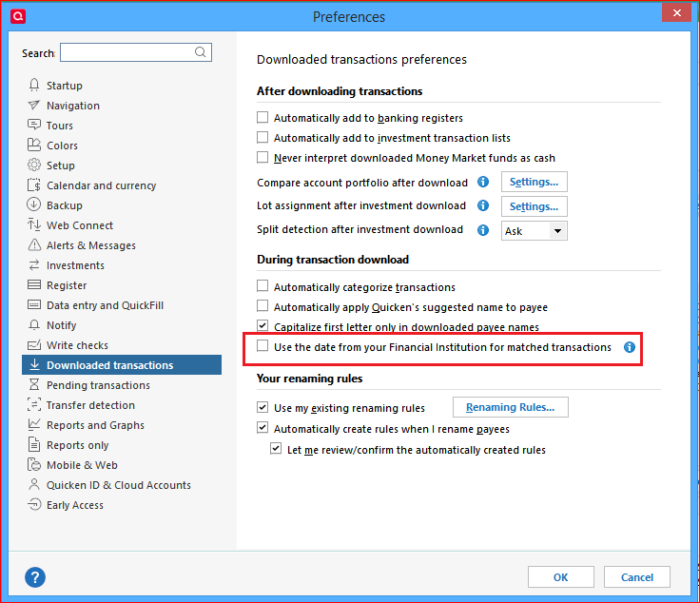
Task: Click the Colors palette icon
Action: coord(34,146)
